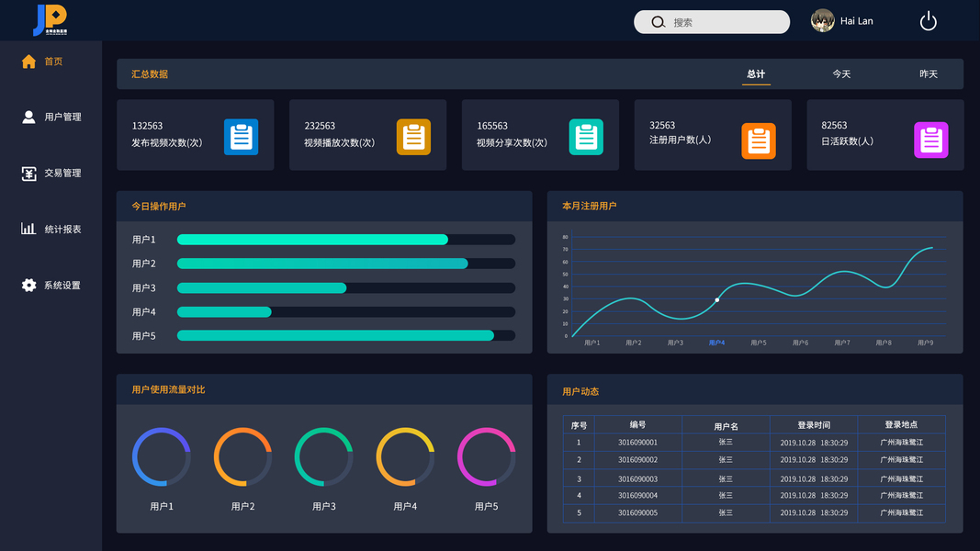
Task: Click the 用户动态 panel title
Action: [580, 392]
